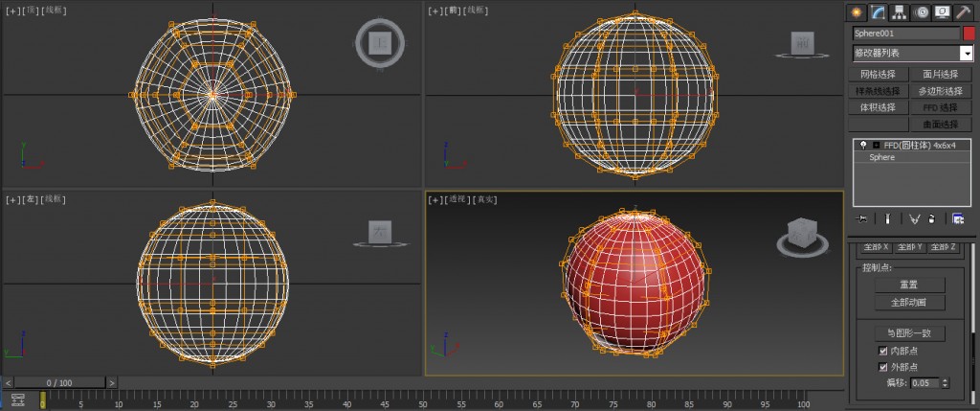Click the 偏移 value field 0.05

coord(924,383)
